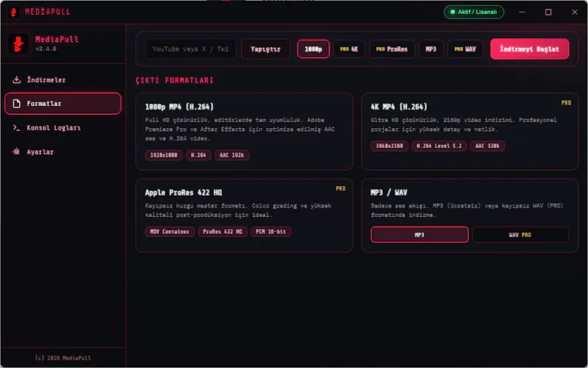Click the H.264 tag under 1080p MP4

pos(198,155)
